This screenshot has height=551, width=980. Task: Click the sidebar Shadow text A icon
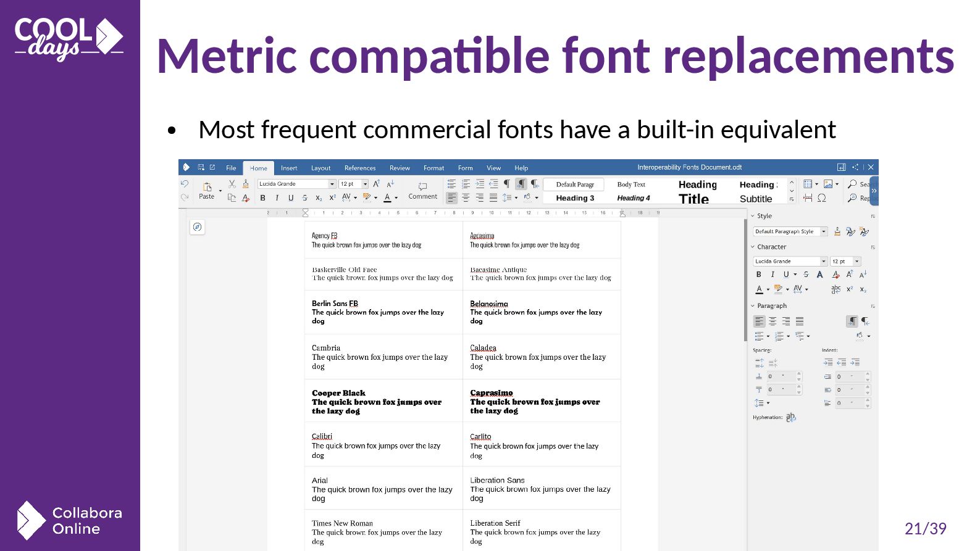(820, 275)
